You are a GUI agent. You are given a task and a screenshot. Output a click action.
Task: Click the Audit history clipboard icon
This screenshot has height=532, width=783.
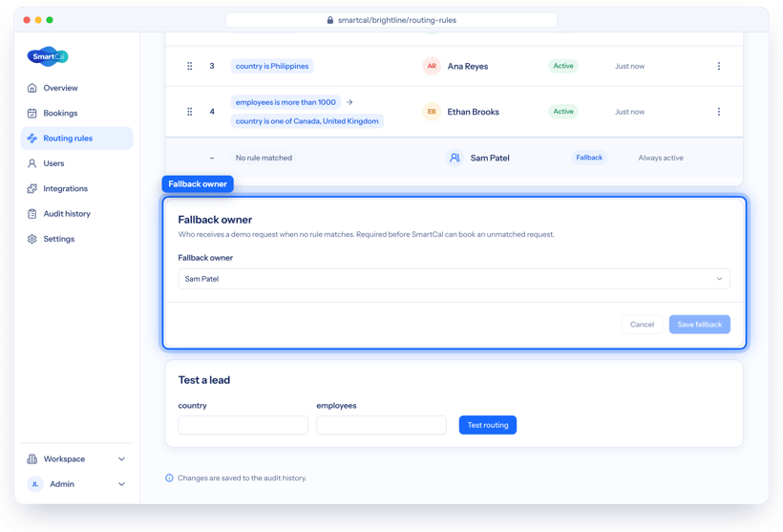[x=32, y=214]
